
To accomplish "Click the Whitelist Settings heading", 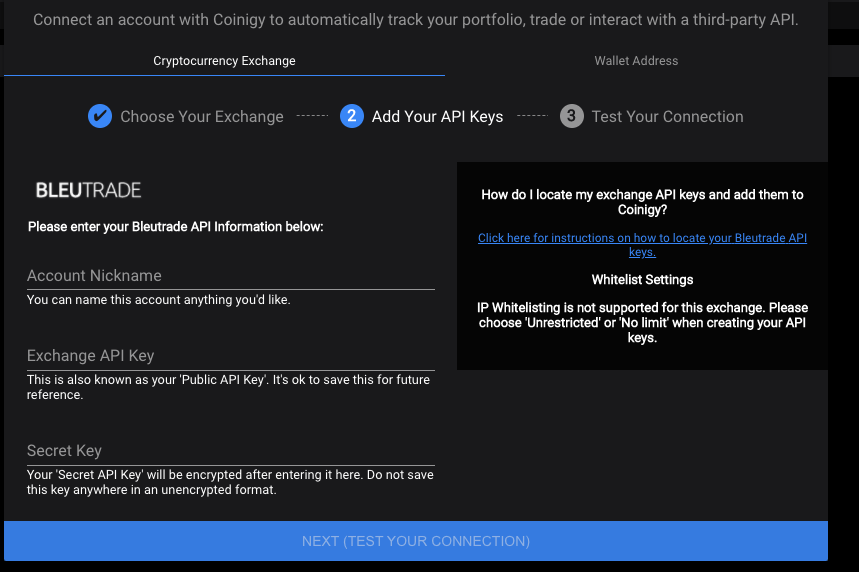I will 642,280.
